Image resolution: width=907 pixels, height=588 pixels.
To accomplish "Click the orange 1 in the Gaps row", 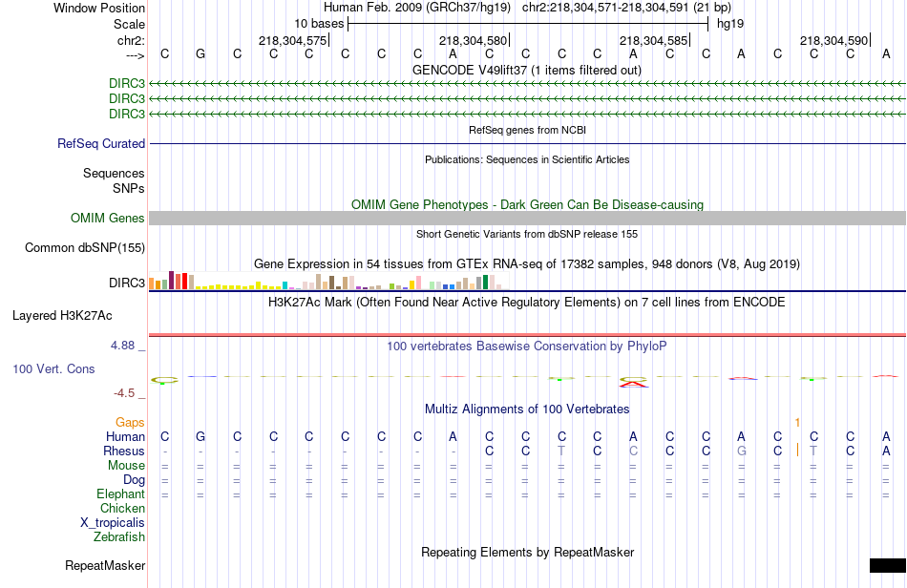I will (x=797, y=423).
